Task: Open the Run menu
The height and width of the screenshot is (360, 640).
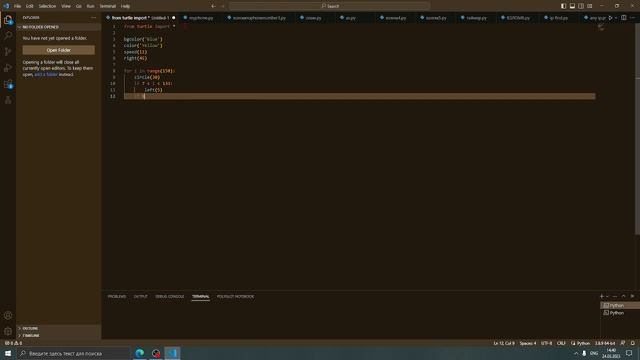Action: tap(91, 6)
